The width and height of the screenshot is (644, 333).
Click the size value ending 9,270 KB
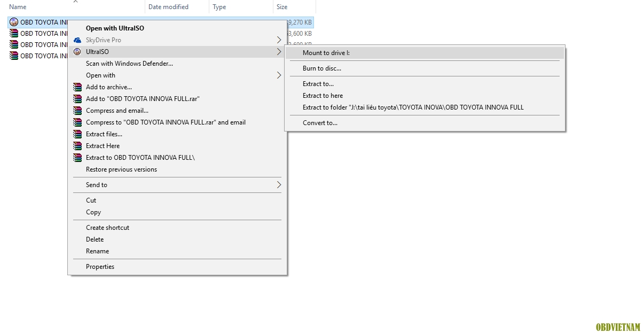300,22
